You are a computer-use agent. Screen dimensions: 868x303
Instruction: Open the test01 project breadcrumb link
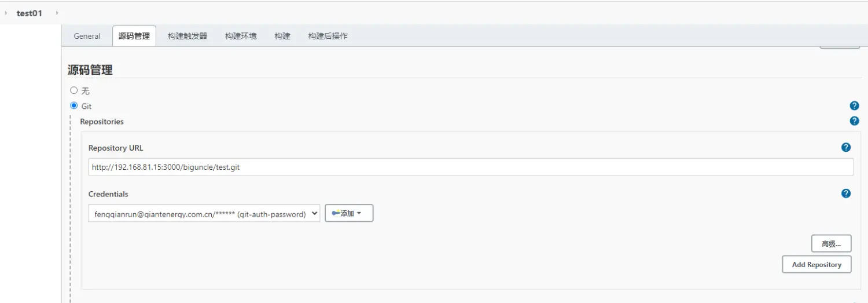tap(30, 13)
